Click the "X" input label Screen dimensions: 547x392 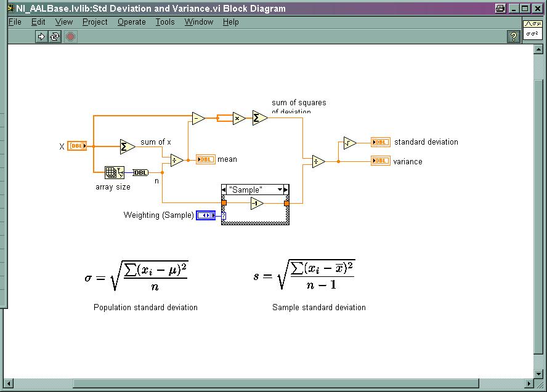pyautogui.click(x=62, y=146)
